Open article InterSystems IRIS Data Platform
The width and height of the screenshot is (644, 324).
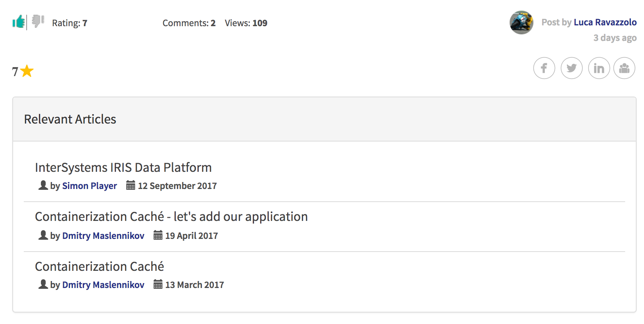pyautogui.click(x=123, y=167)
